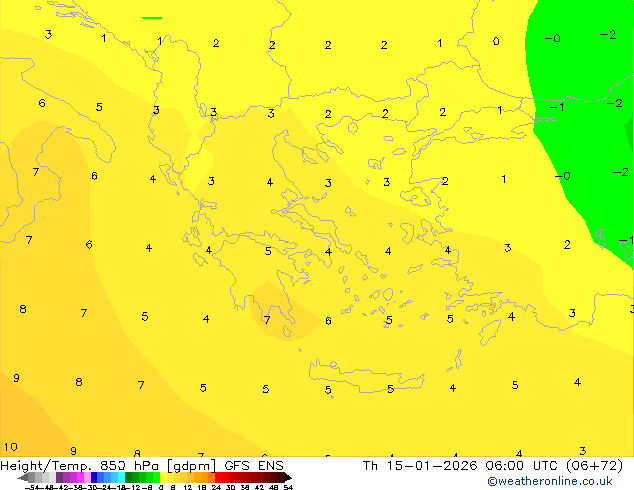Pick the cyan legend swatch
Viewport: 634px width, 490px height.
(x=121, y=477)
